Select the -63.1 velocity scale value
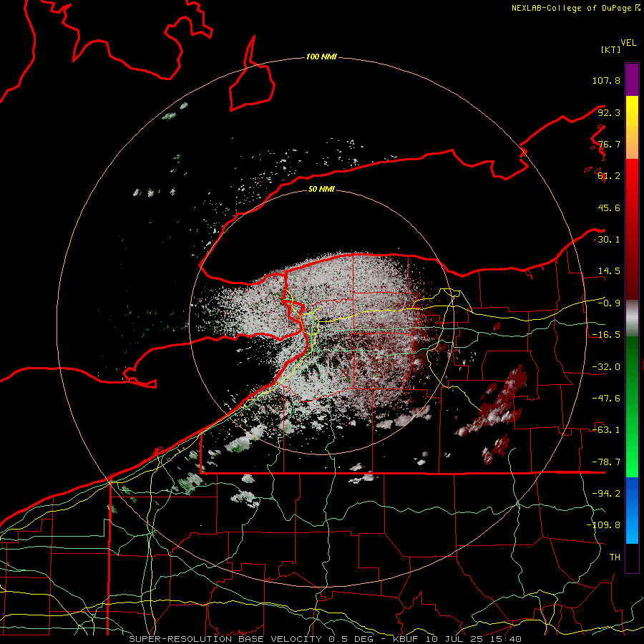Screen dimensions: 644x644 tap(606, 430)
